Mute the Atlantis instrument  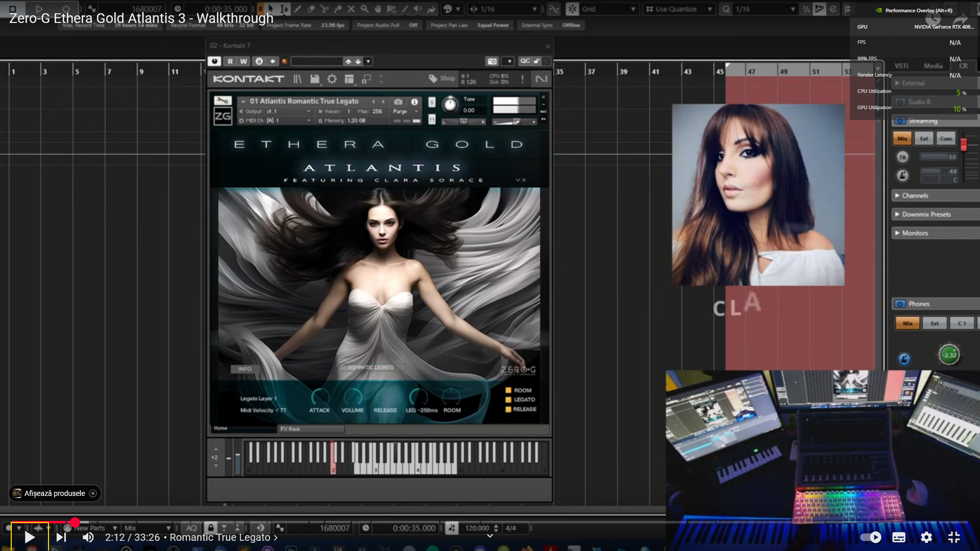tap(432, 119)
